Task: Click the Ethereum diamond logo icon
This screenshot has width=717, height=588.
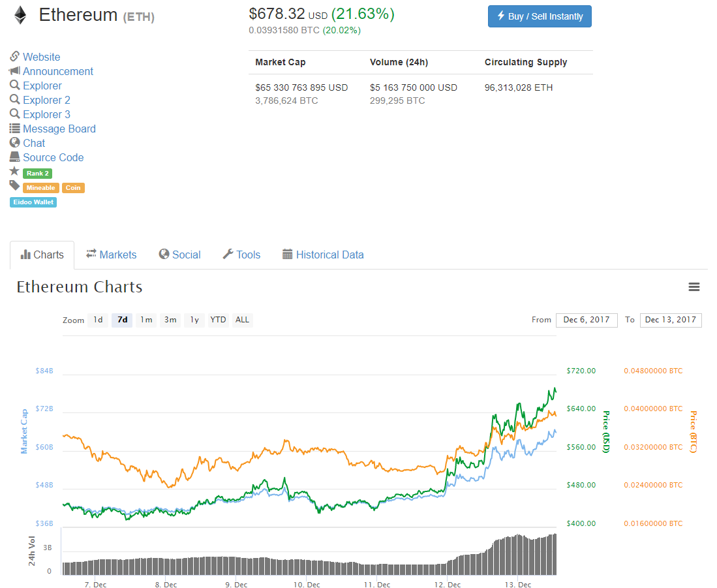Action: (x=20, y=14)
